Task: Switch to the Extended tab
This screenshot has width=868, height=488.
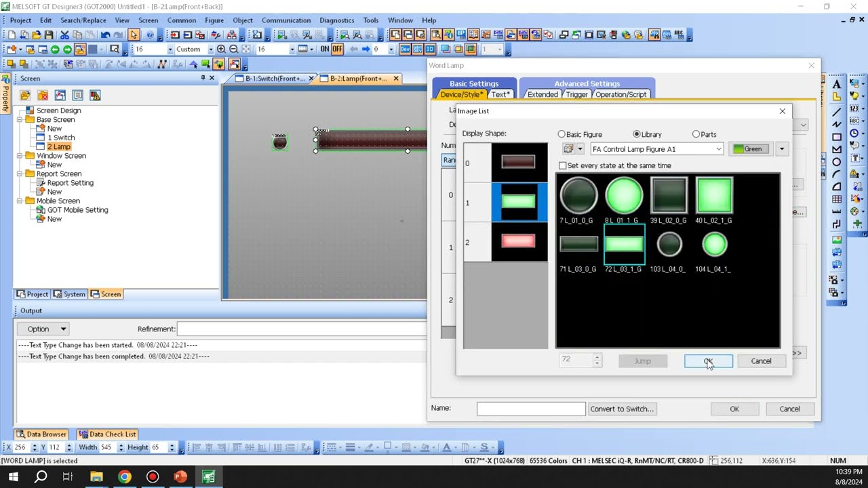Action: [542, 94]
